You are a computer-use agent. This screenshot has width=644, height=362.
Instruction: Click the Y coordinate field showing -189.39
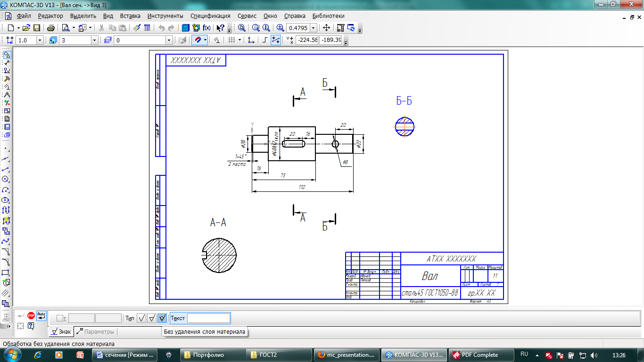click(330, 40)
